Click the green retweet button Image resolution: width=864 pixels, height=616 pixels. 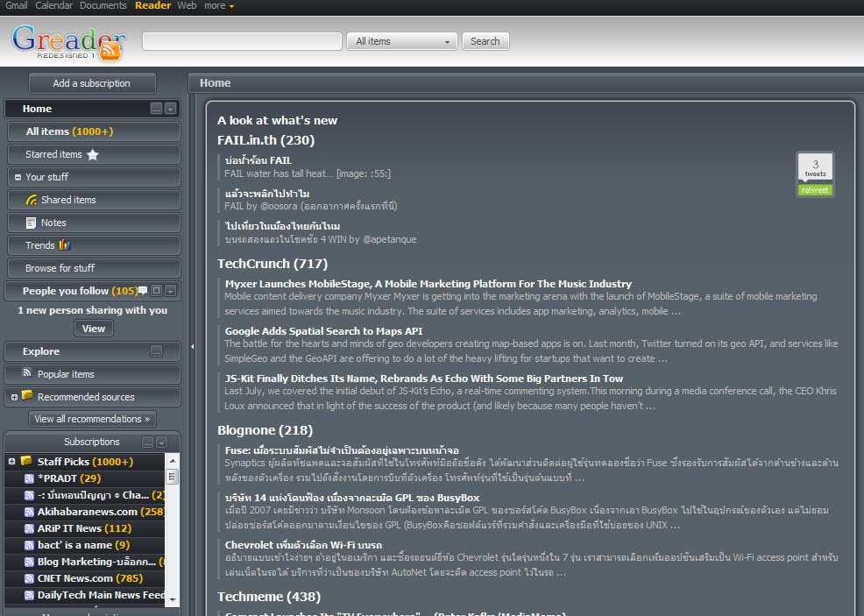[815, 190]
